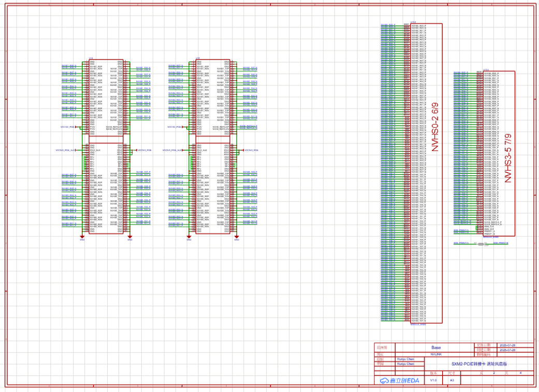Click the rightmost GND symbol under second connector
539x392 pixels.
237,238
